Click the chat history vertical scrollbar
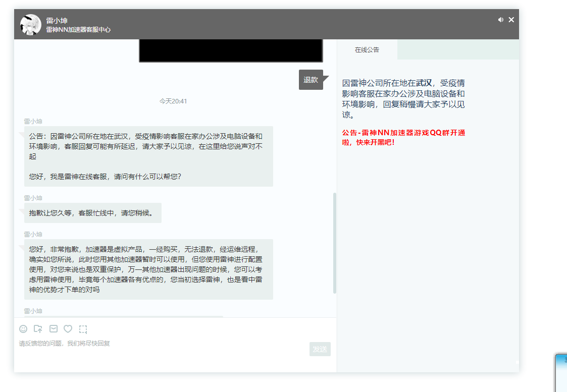The width and height of the screenshot is (567, 392). pyautogui.click(x=334, y=243)
